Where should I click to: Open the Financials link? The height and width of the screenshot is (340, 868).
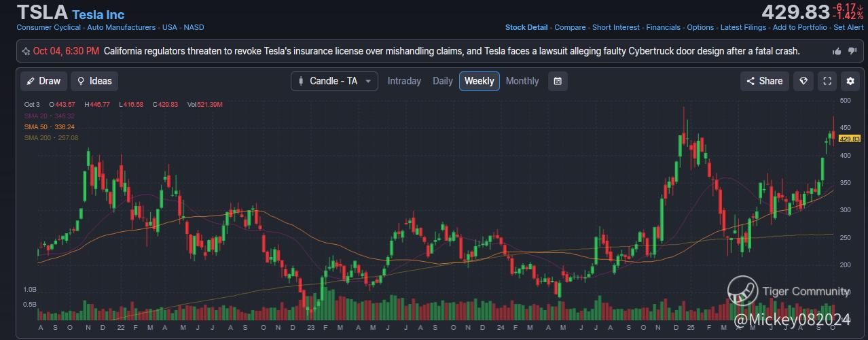click(x=663, y=27)
